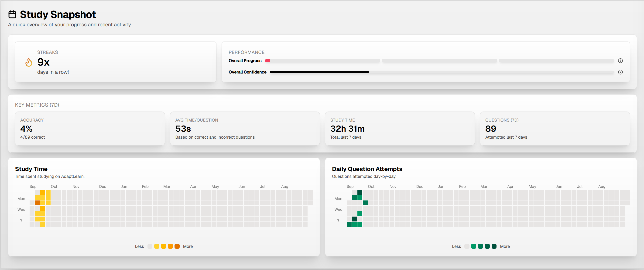Click the lightest green legend swatch
This screenshot has width=644, height=270.
click(x=473, y=246)
